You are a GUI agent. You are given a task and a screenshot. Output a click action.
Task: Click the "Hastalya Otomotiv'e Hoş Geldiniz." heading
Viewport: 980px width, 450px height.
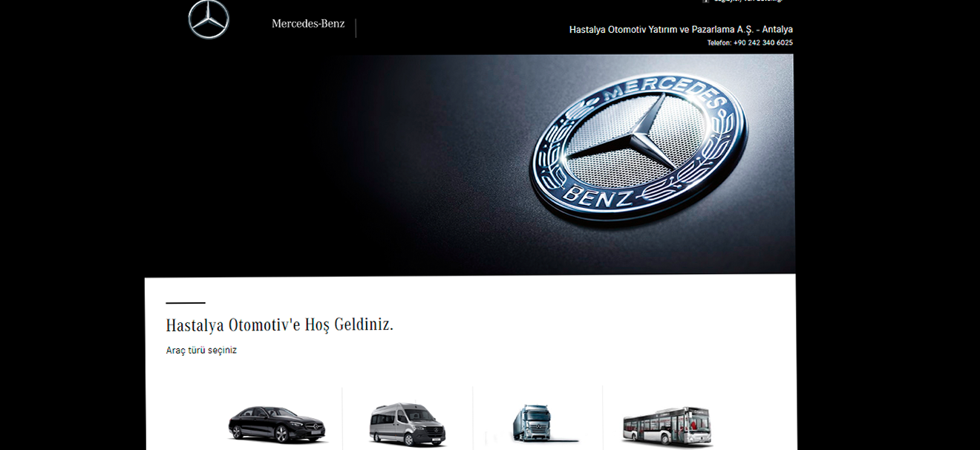point(280,325)
